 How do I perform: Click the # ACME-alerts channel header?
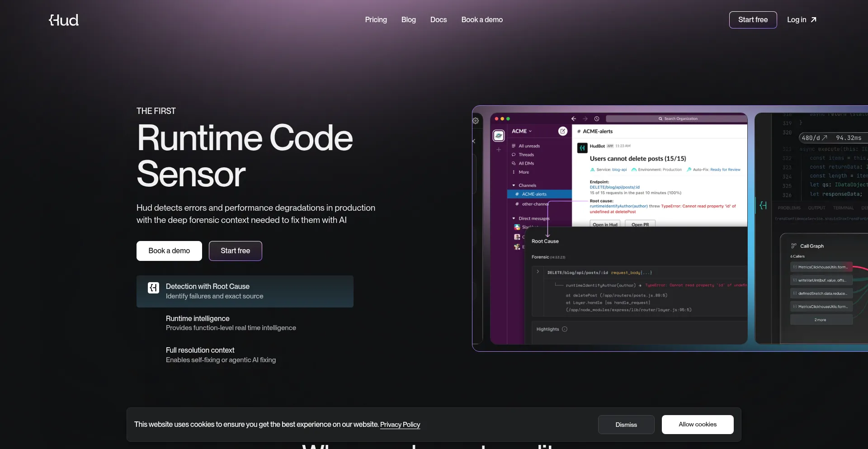595,132
